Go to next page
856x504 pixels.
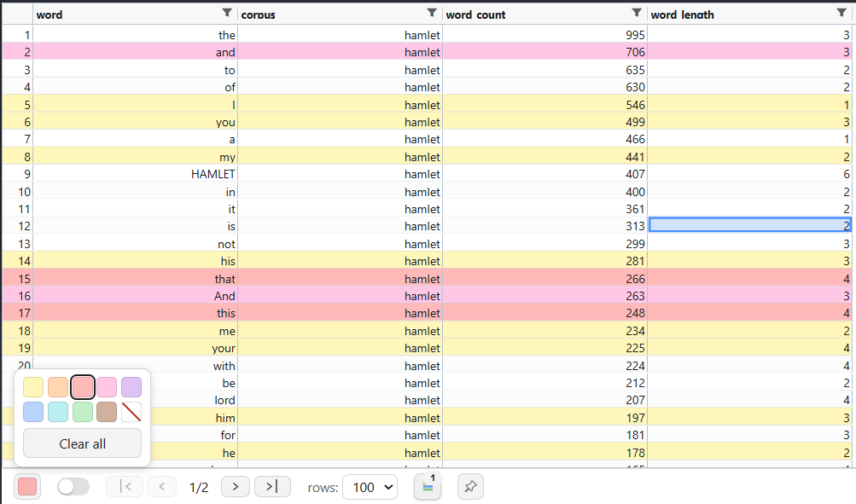[x=236, y=487]
